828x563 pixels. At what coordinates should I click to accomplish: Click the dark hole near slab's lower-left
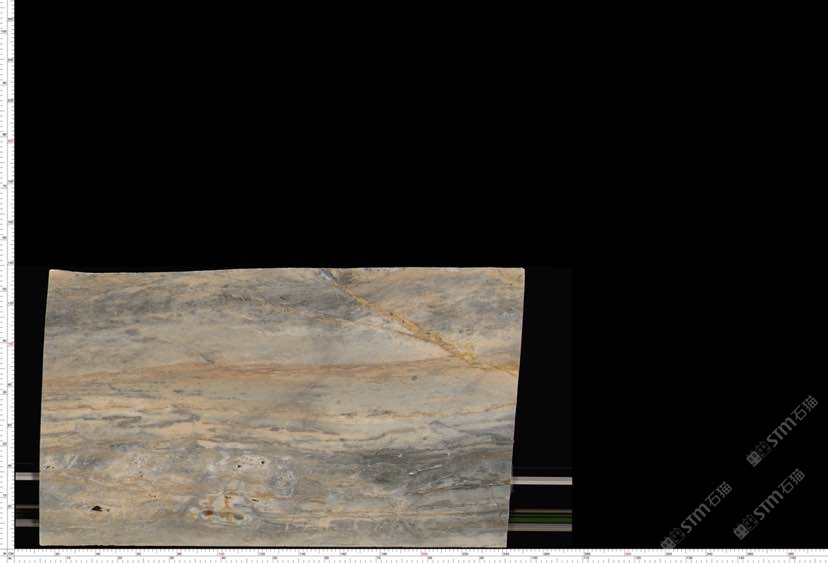coord(97,508)
